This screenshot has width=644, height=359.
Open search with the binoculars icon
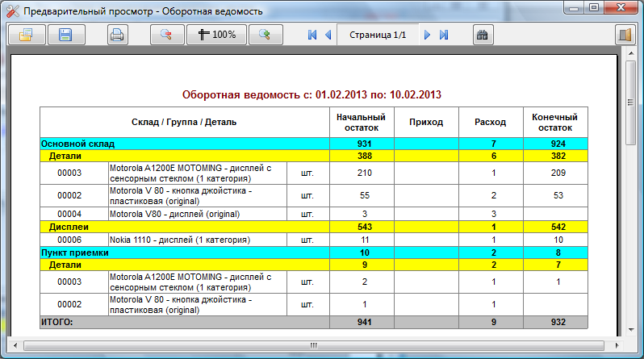483,35
